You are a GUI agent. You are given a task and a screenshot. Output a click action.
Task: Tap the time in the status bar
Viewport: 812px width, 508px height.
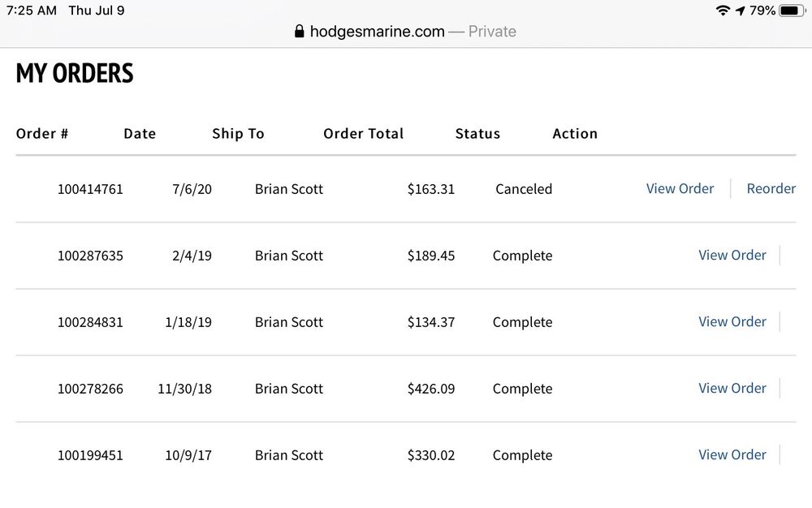32,11
